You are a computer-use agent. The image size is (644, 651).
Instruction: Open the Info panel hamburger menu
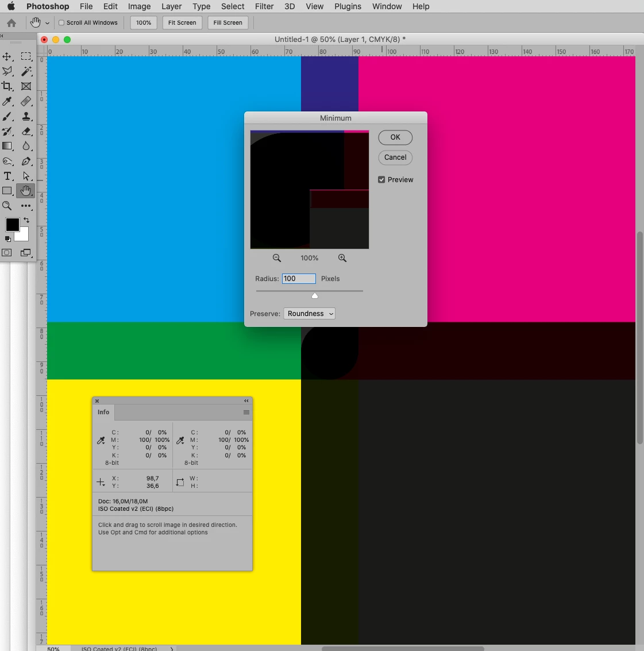click(246, 413)
